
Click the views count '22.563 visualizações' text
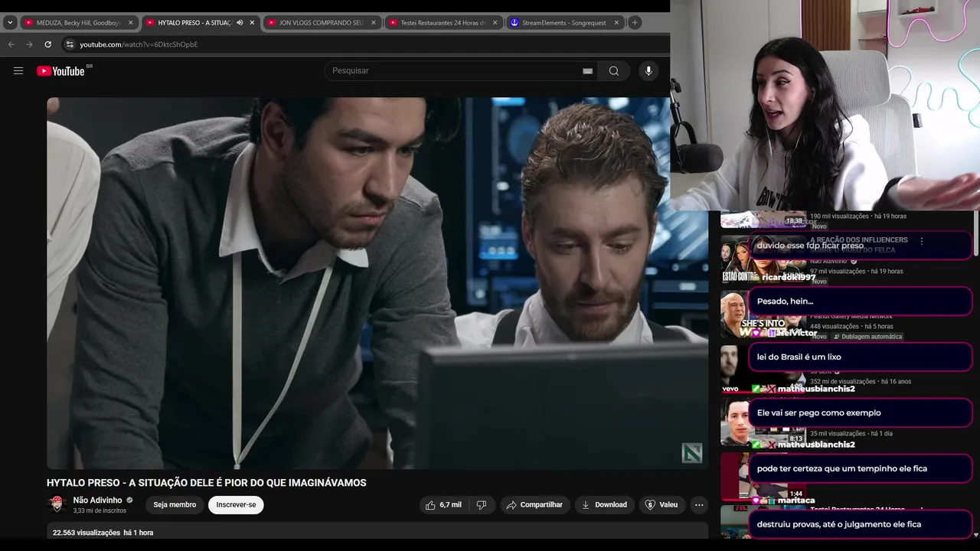pos(87,533)
